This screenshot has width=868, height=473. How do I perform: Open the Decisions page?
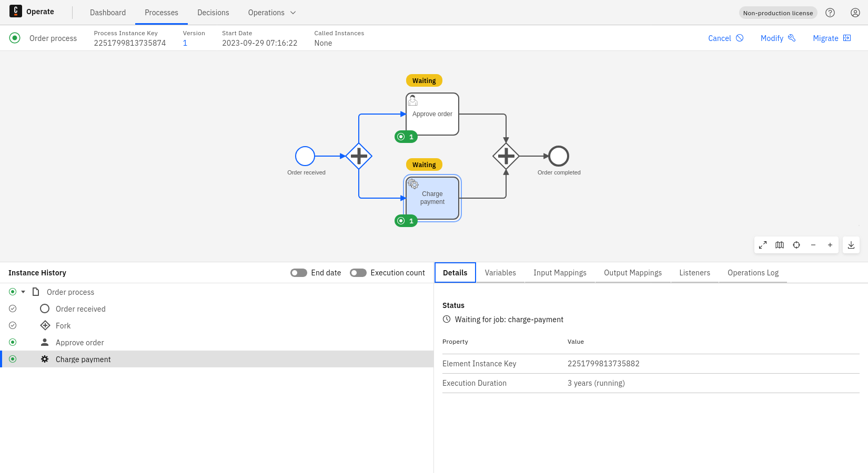click(x=213, y=13)
